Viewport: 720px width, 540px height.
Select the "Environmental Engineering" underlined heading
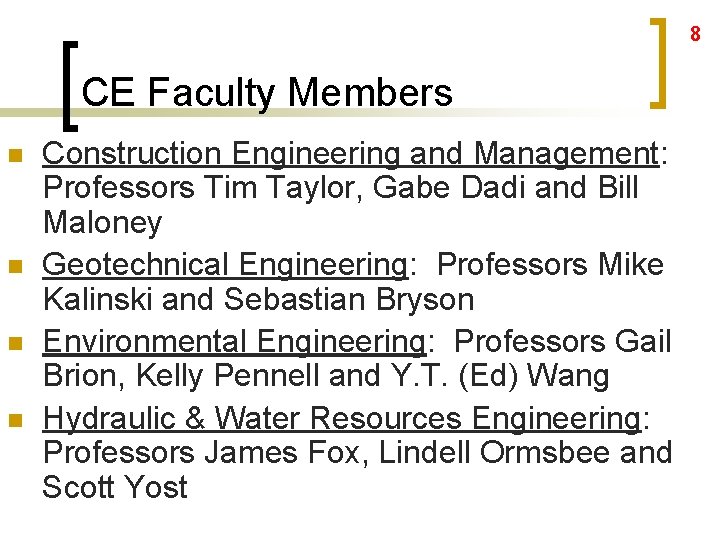point(234,341)
